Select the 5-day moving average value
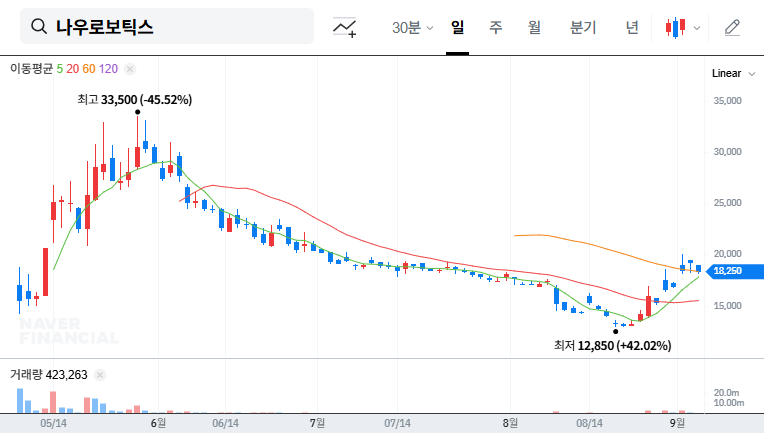This screenshot has width=764, height=433. pos(59,69)
